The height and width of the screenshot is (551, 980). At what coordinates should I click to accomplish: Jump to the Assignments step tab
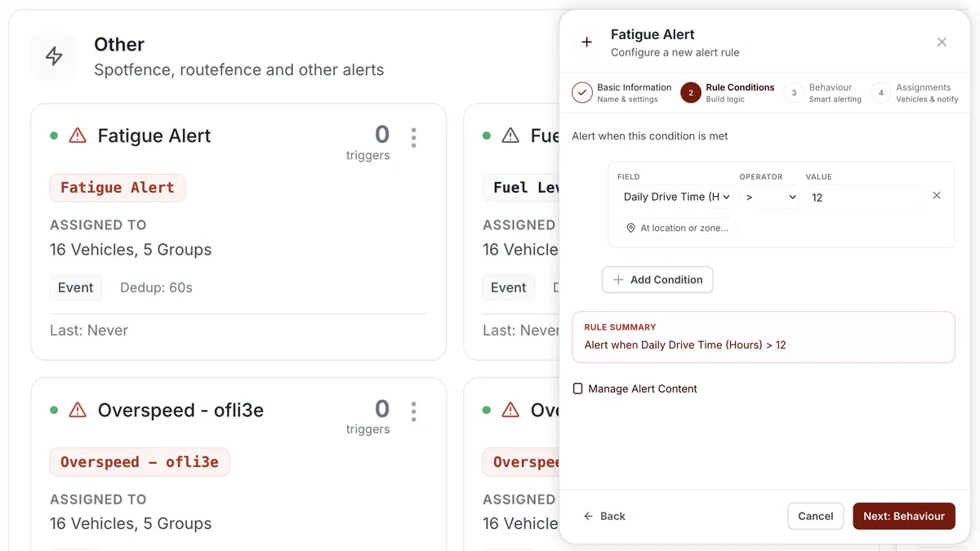click(x=915, y=93)
